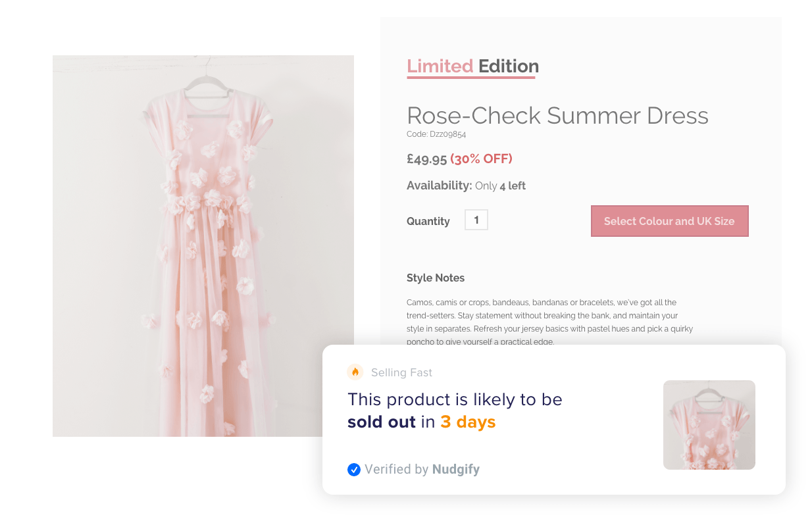The width and height of the screenshot is (812, 521).
Task: Click the Style Notes description paragraph
Action: coord(549,322)
